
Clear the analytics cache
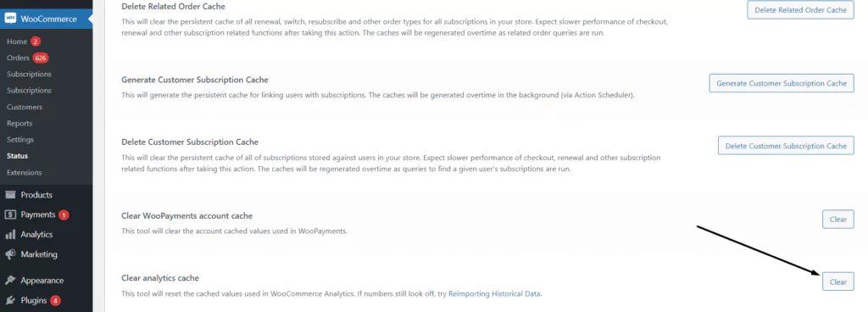pos(838,281)
